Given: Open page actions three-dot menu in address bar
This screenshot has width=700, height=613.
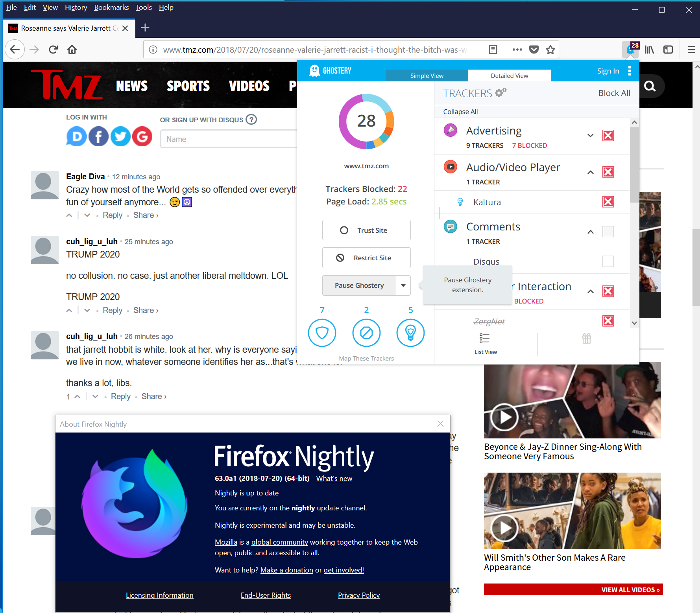Looking at the screenshot, I should [x=517, y=50].
